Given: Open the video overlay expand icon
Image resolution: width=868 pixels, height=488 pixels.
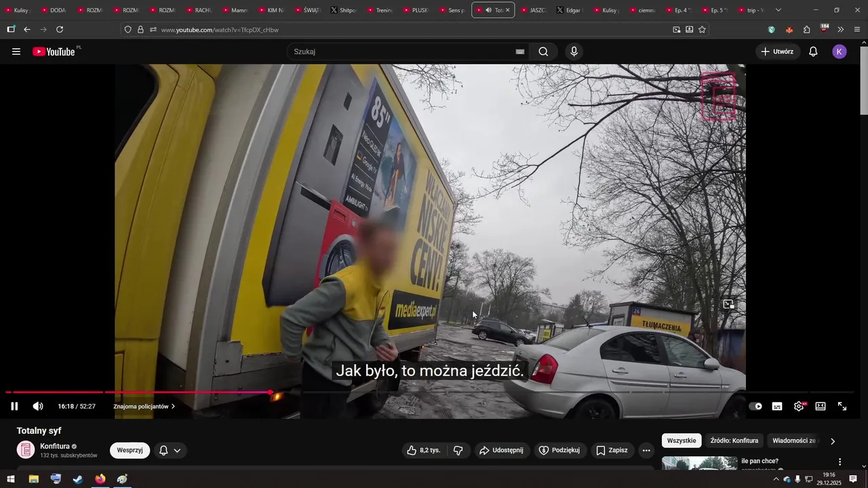Looking at the screenshot, I should [x=728, y=304].
